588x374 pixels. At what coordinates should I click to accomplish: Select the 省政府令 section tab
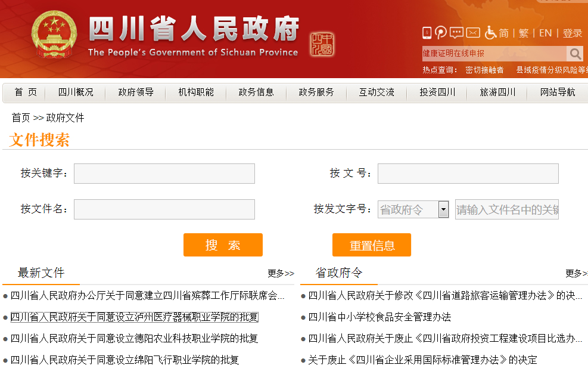tap(338, 273)
